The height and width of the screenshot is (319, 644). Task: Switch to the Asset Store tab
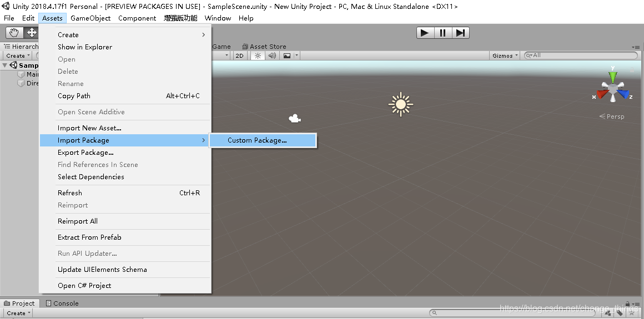pos(264,47)
